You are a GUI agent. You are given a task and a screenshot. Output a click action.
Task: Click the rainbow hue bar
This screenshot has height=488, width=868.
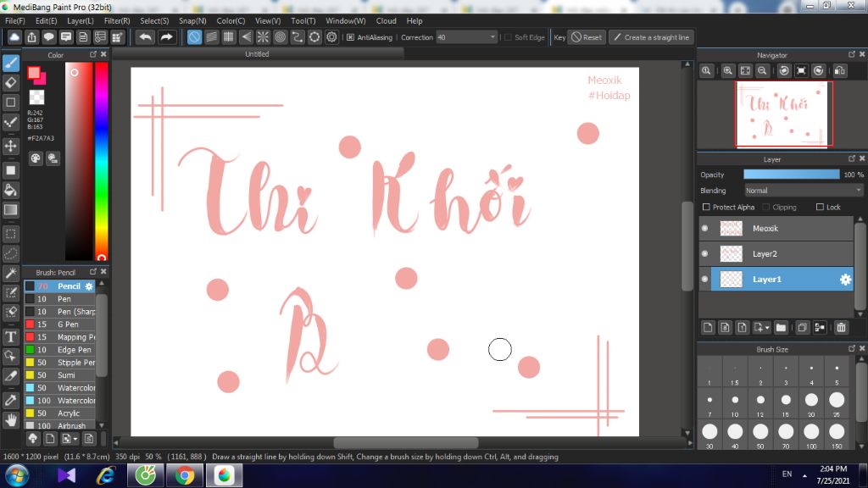tap(102, 160)
